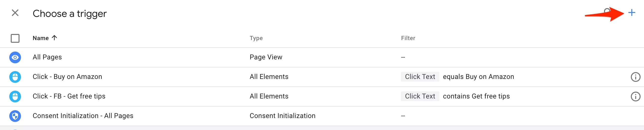The image size is (644, 130).
Task: Click the Filter column header
Action: [408, 38]
